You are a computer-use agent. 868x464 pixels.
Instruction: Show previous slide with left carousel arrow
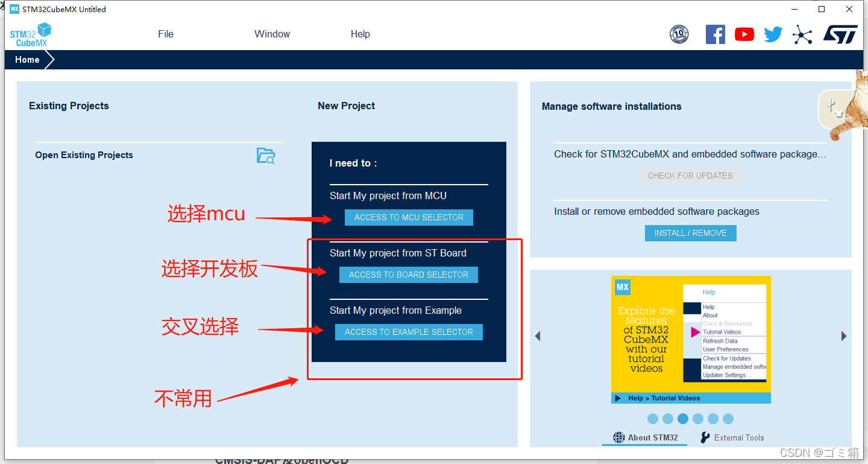click(x=538, y=336)
